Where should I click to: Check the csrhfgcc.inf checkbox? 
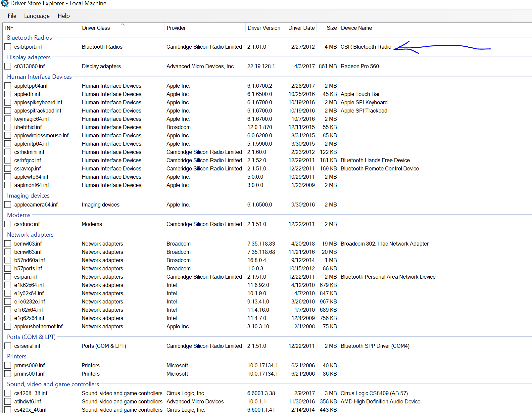[8, 161]
